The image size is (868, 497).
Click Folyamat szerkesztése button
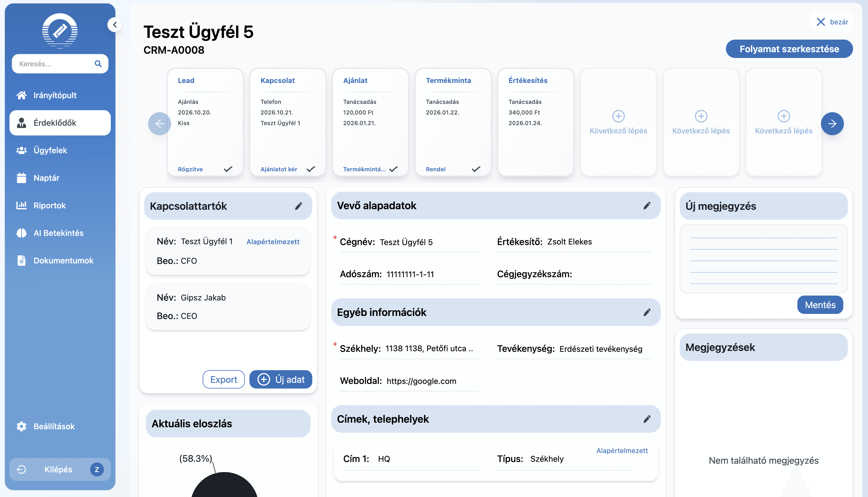(789, 49)
